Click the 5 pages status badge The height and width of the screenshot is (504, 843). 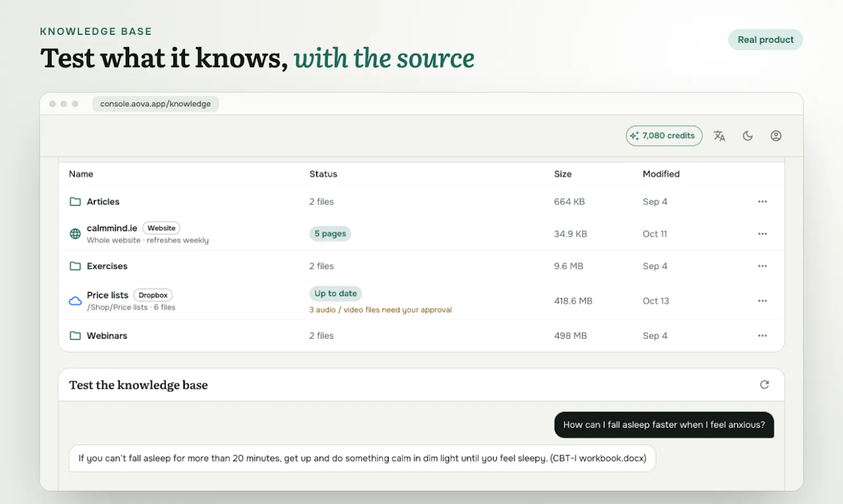pos(330,234)
